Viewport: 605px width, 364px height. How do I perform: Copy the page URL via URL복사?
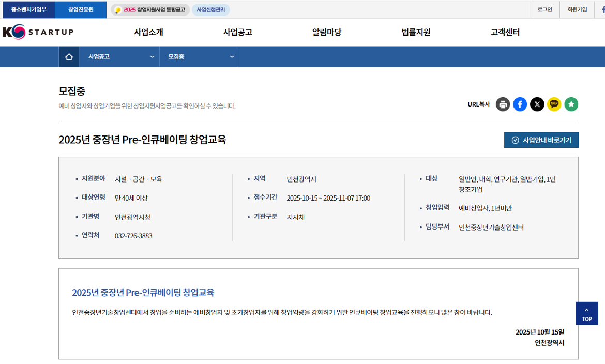tap(478, 104)
